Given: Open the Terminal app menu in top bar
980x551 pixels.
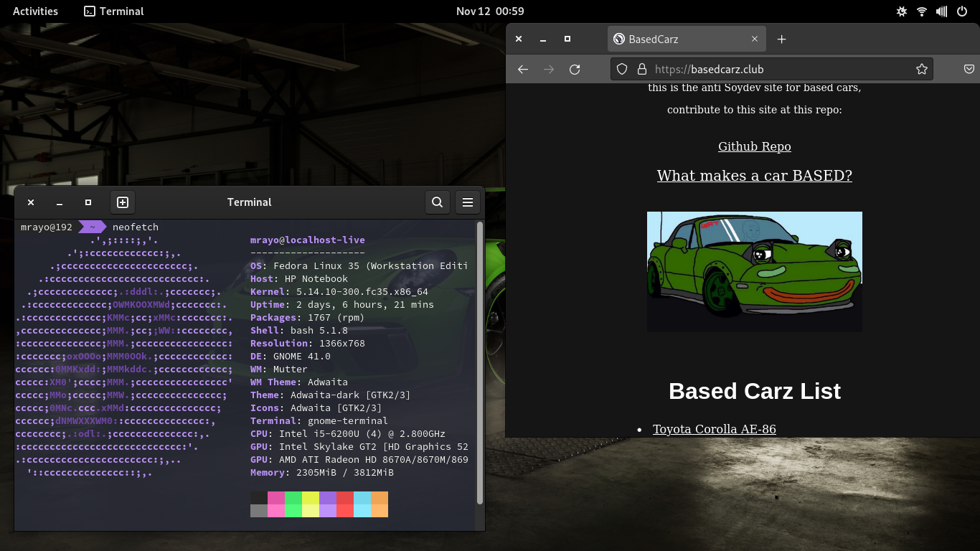Looking at the screenshot, I should (x=114, y=11).
